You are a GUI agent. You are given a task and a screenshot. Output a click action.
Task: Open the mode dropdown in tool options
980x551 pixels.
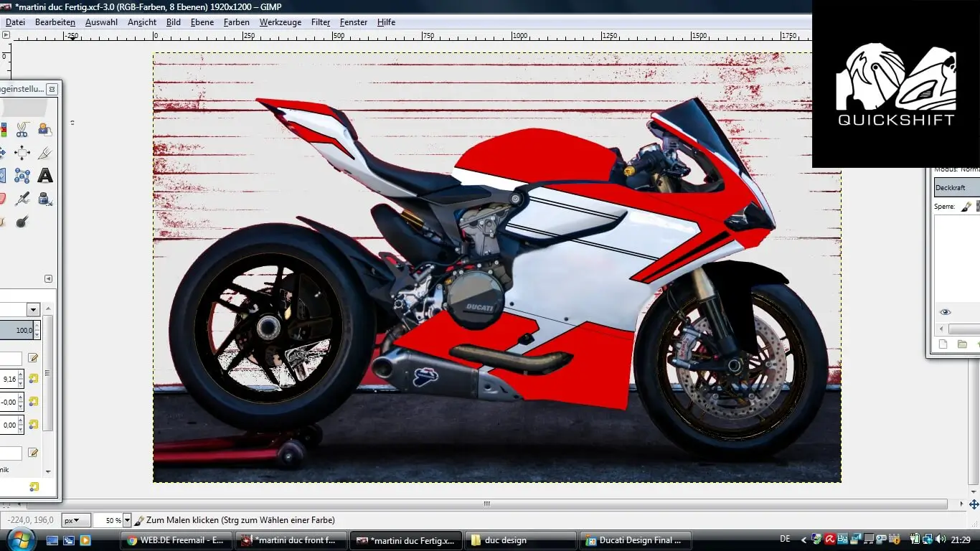(x=33, y=310)
